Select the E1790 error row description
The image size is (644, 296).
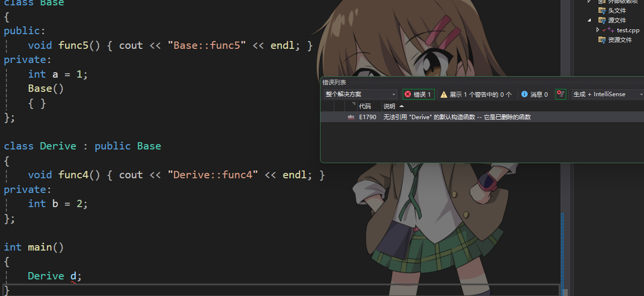point(457,117)
